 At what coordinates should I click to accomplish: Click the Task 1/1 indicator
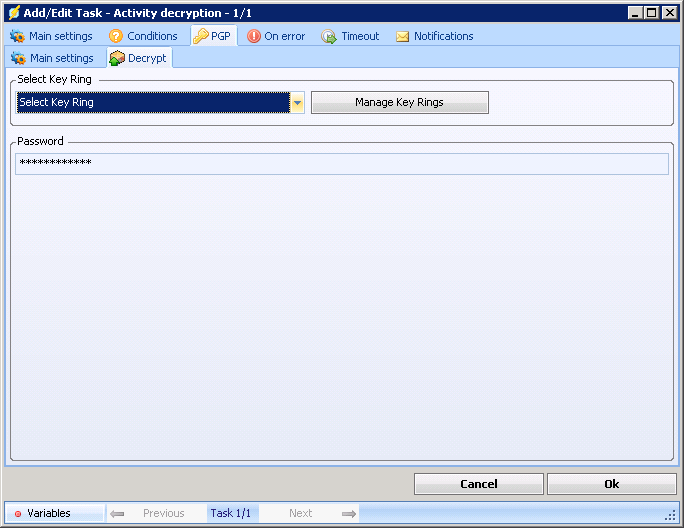(232, 513)
